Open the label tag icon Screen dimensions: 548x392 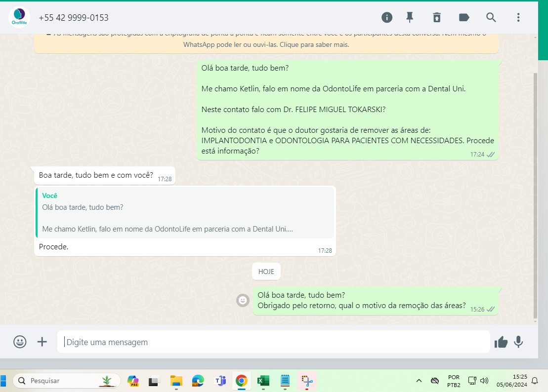click(464, 17)
